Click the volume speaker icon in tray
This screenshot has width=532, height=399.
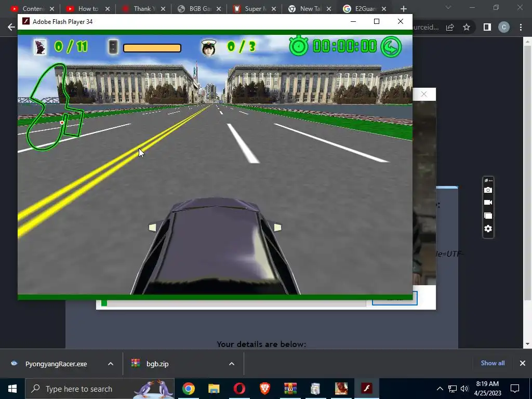click(464, 389)
